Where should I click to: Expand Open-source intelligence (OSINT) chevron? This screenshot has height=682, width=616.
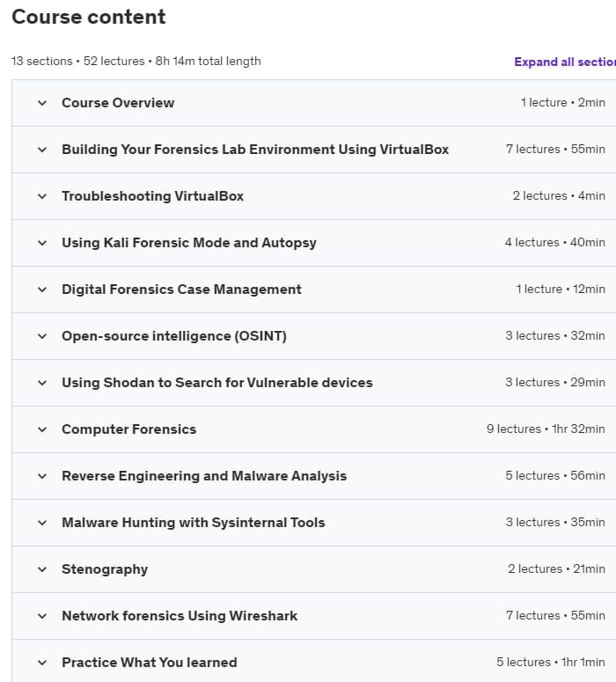tap(42, 336)
